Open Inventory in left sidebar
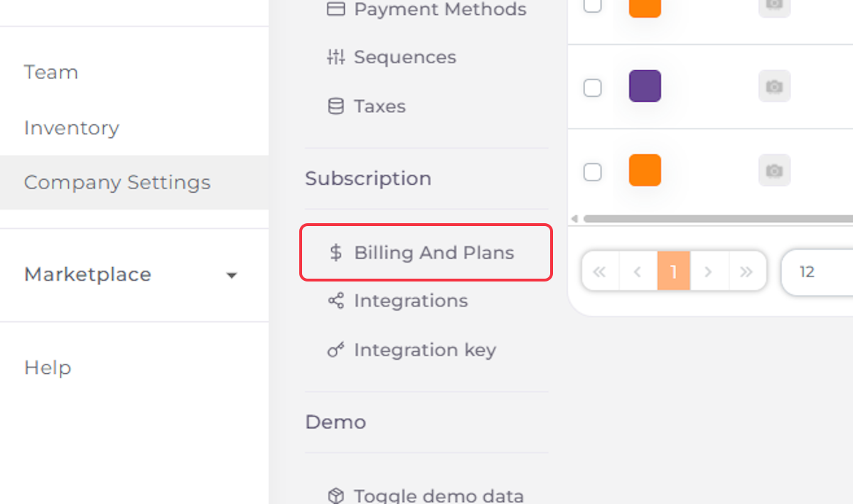 pos(72,128)
